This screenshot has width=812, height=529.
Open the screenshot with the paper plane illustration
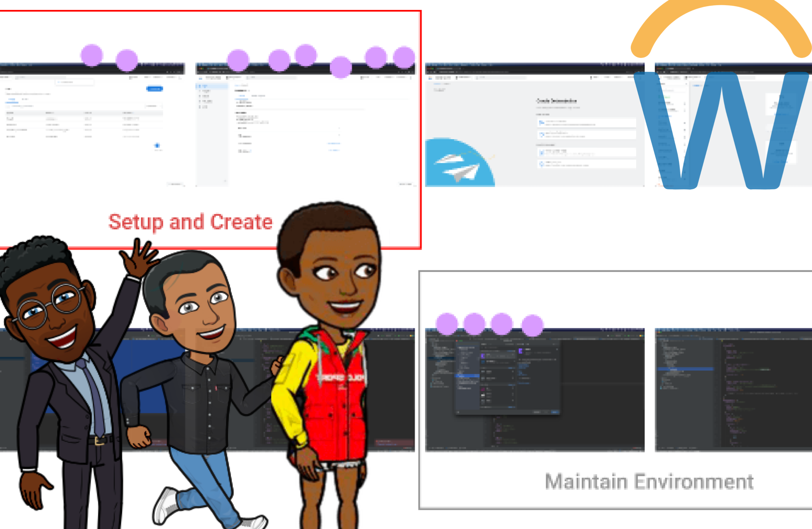coord(535,125)
